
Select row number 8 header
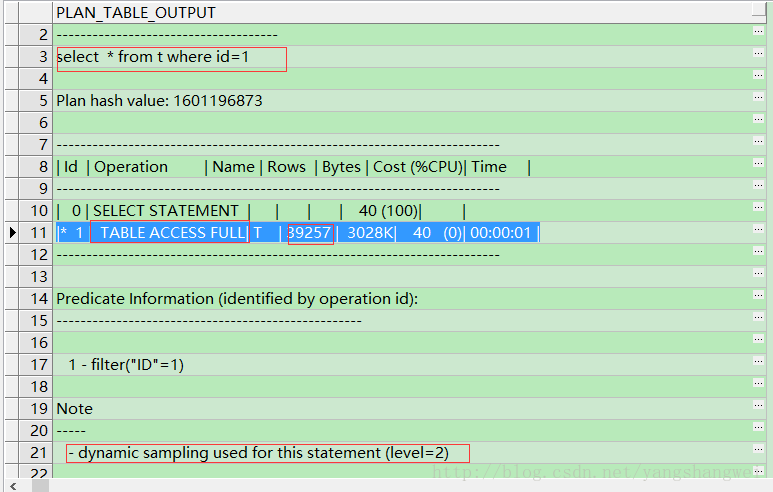[35, 167]
